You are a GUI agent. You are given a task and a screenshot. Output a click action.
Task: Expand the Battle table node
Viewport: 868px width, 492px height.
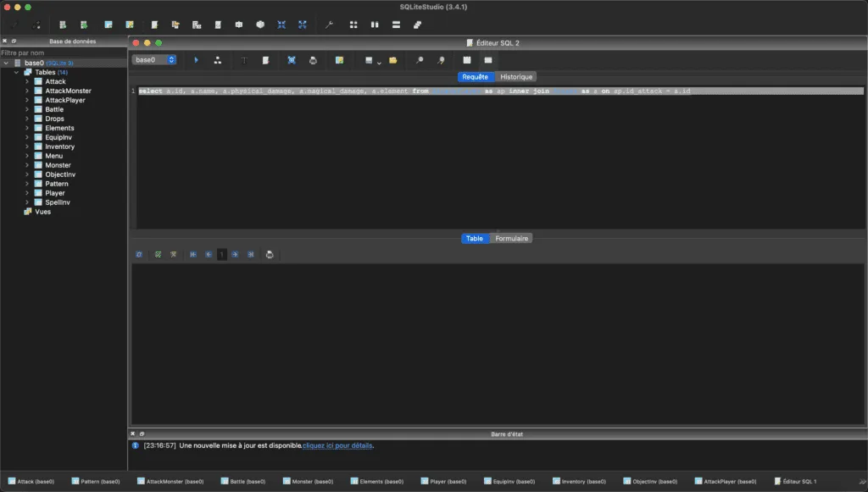26,109
